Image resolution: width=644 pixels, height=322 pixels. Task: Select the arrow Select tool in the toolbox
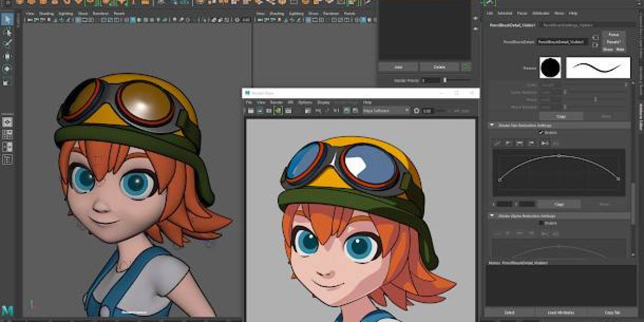point(8,20)
